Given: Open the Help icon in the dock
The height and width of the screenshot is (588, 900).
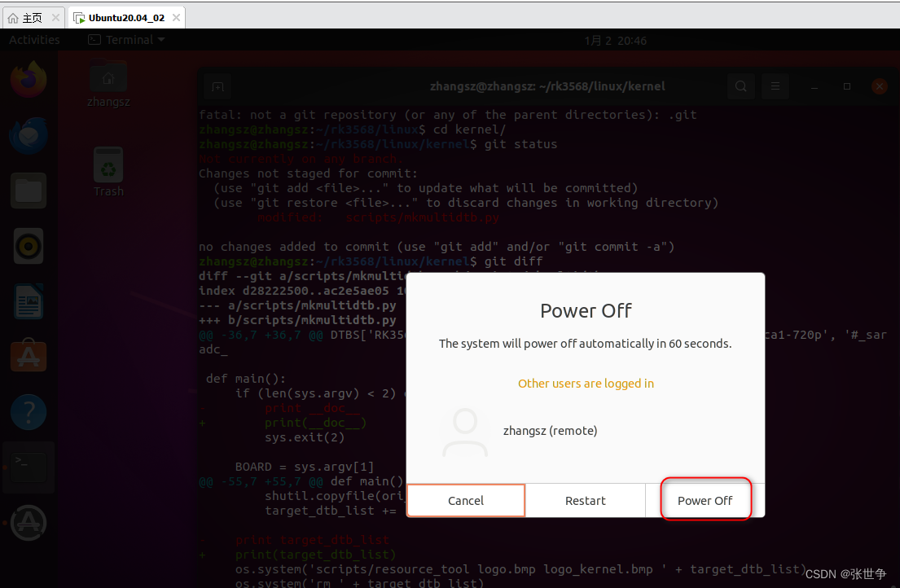Looking at the screenshot, I should (x=29, y=412).
